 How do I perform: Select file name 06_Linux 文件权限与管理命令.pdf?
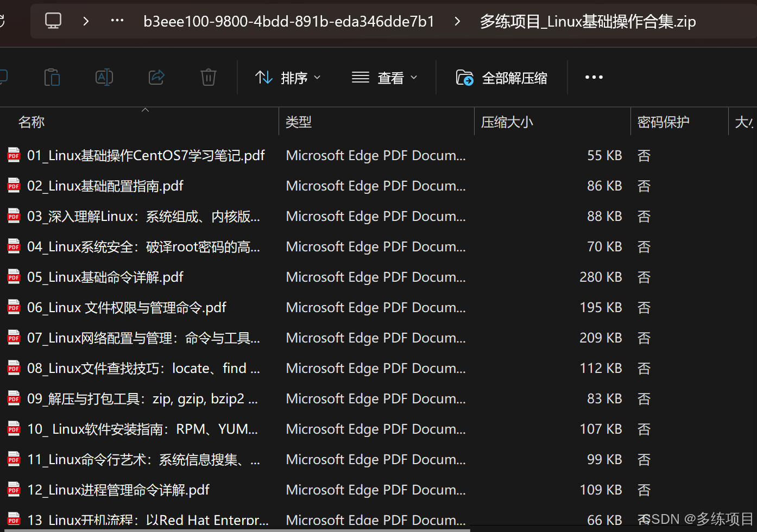click(127, 308)
